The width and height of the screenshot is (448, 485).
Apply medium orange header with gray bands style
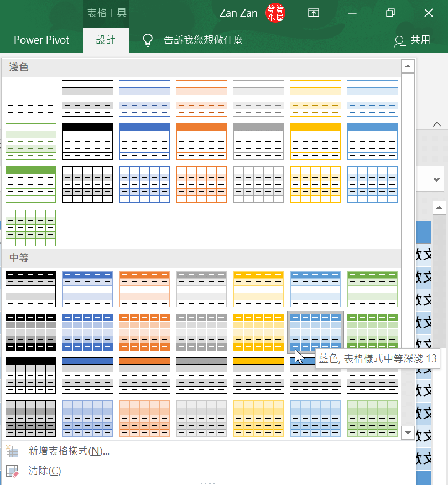pos(144,375)
